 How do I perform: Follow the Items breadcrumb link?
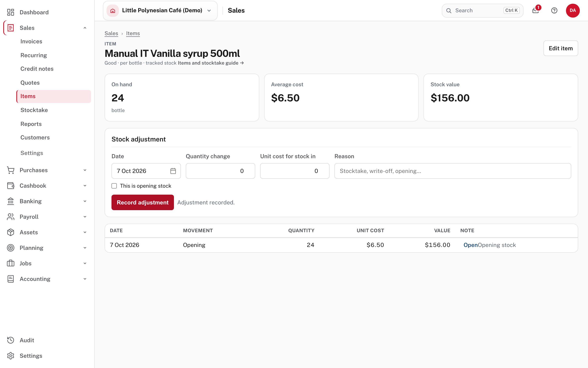click(133, 33)
